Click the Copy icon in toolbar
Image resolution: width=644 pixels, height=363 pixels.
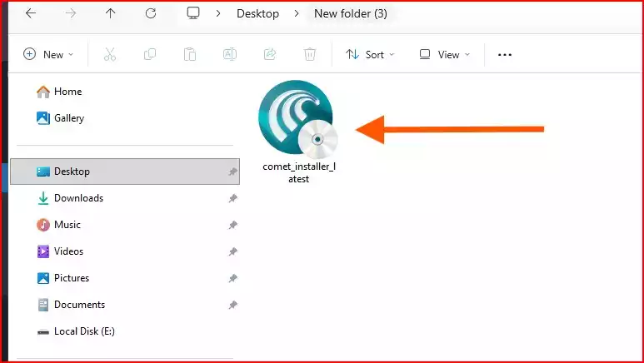coord(150,54)
